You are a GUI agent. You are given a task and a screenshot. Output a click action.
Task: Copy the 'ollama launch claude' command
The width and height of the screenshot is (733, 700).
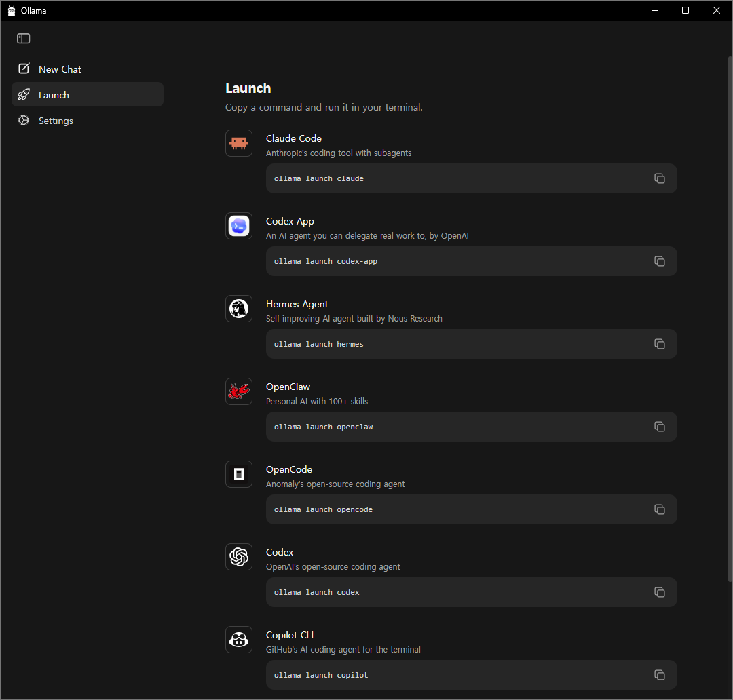tap(660, 178)
